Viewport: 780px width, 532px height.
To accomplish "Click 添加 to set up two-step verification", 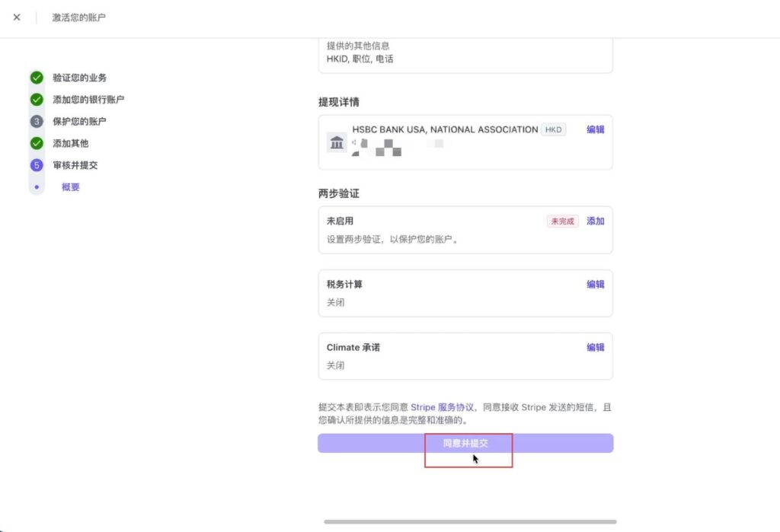I will point(595,221).
